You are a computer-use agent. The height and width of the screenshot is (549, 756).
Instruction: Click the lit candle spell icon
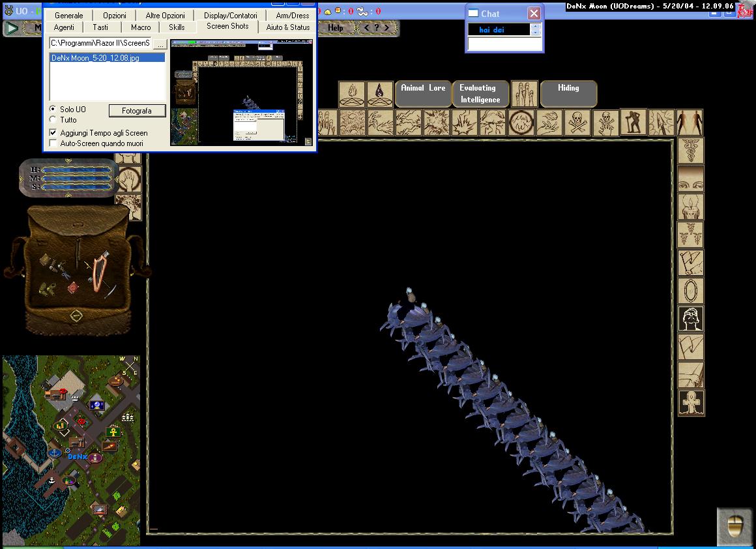tap(690, 207)
